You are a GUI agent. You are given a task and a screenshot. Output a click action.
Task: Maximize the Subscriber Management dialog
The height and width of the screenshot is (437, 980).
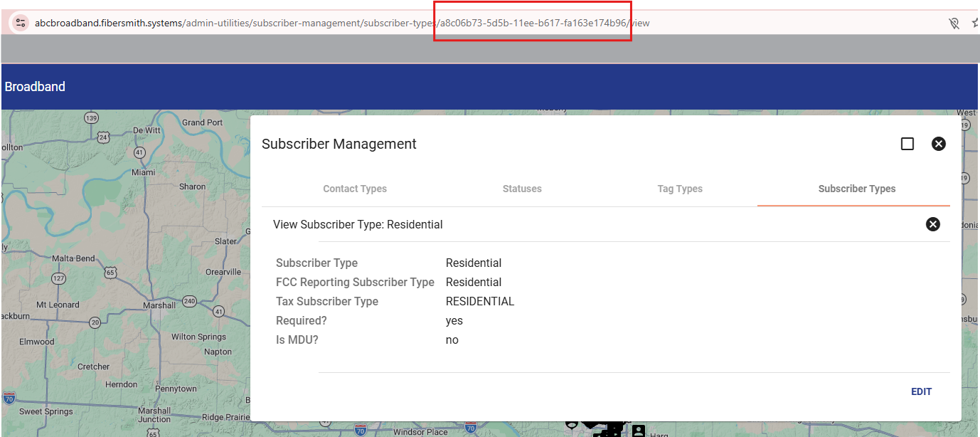(907, 144)
